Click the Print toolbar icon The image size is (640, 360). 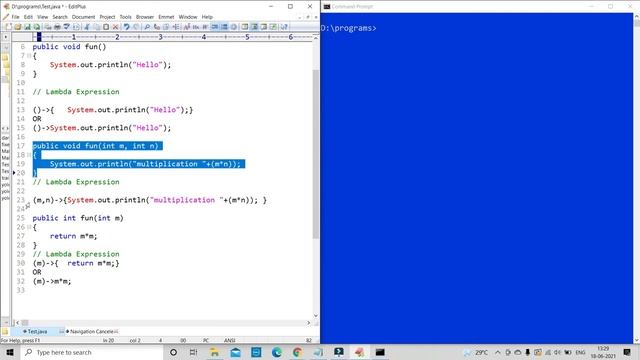coord(57,27)
